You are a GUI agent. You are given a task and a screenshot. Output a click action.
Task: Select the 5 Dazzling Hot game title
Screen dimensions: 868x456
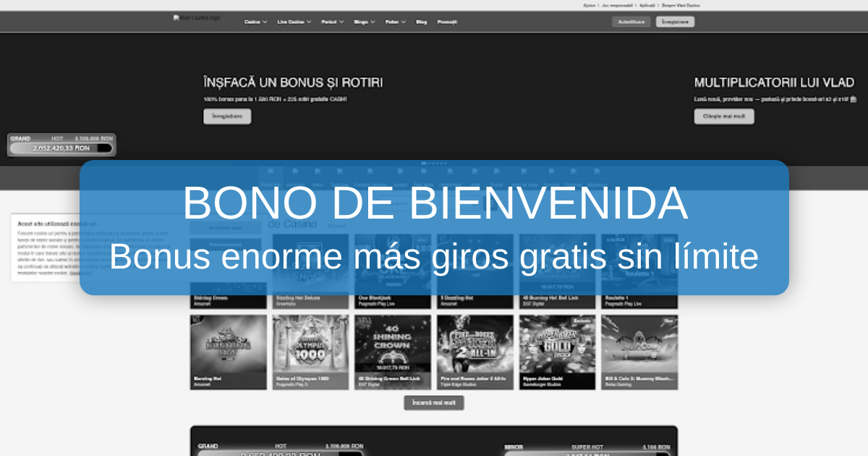pos(459,298)
